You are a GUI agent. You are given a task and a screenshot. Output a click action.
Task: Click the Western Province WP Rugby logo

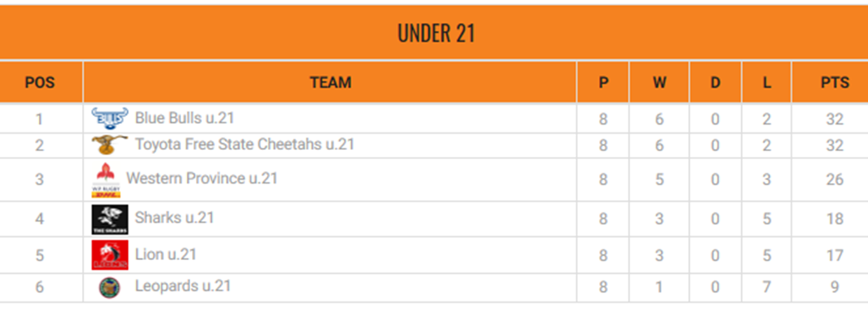pyautogui.click(x=105, y=181)
